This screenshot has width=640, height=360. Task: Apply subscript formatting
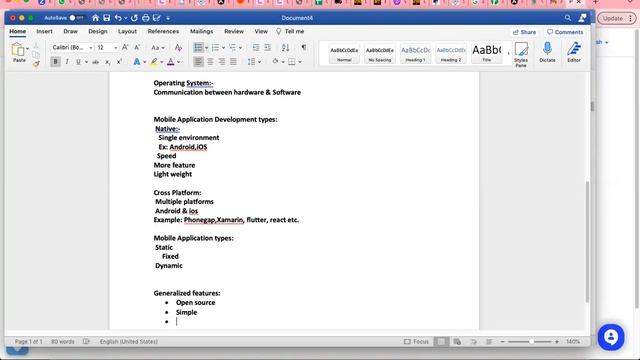pos(107,62)
